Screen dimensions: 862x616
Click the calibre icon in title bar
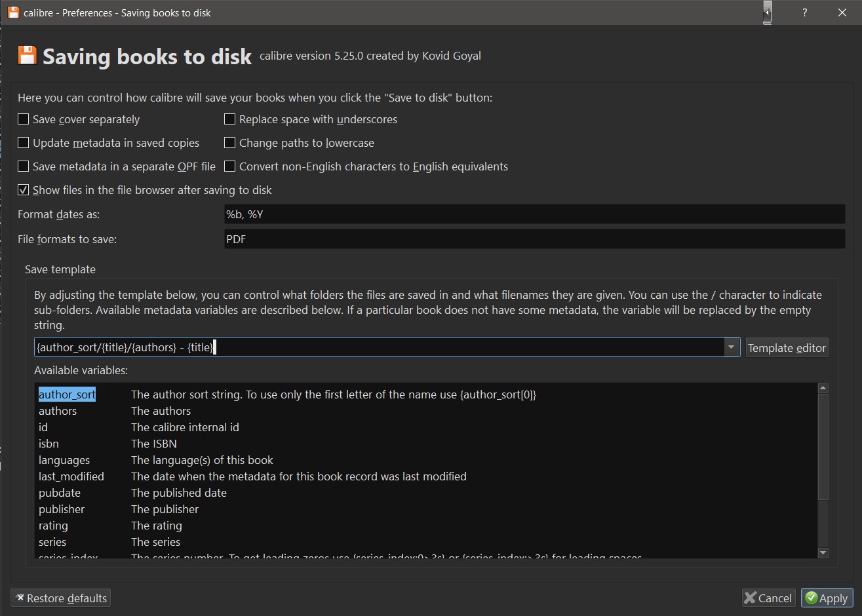[13, 12]
